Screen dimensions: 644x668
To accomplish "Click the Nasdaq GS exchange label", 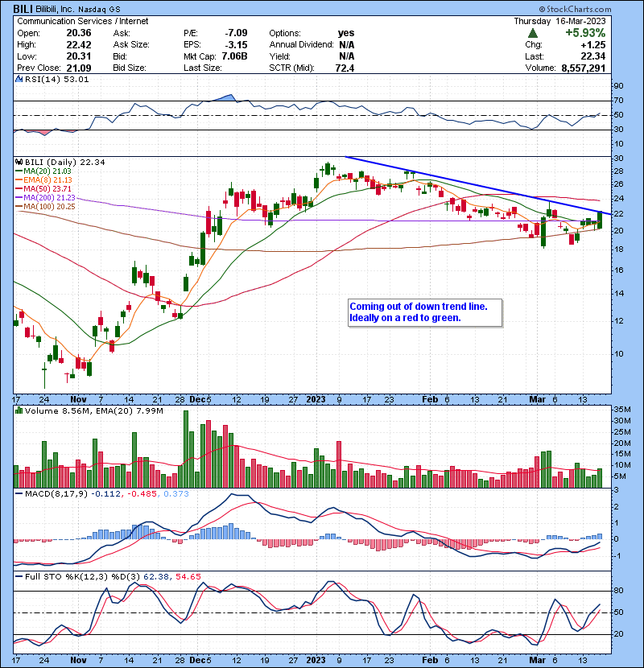I will coord(99,9).
